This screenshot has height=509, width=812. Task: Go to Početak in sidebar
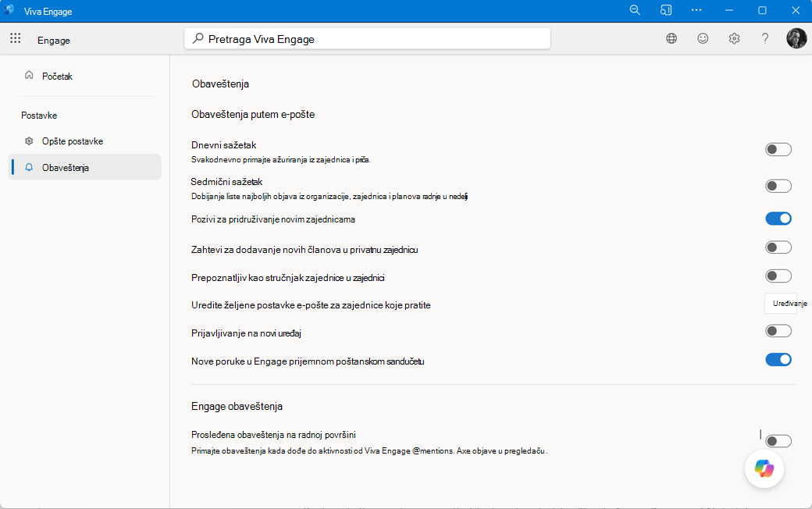tap(84, 77)
